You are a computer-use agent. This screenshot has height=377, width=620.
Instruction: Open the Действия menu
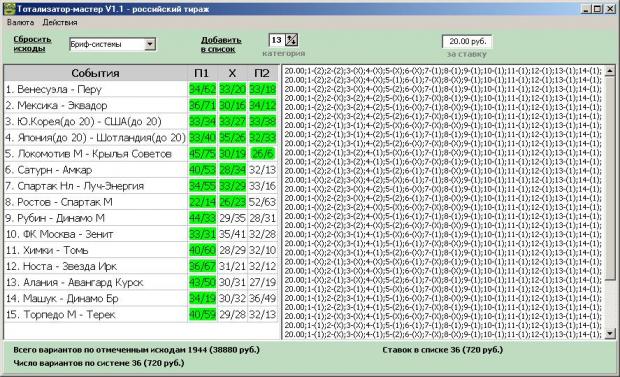click(60, 23)
